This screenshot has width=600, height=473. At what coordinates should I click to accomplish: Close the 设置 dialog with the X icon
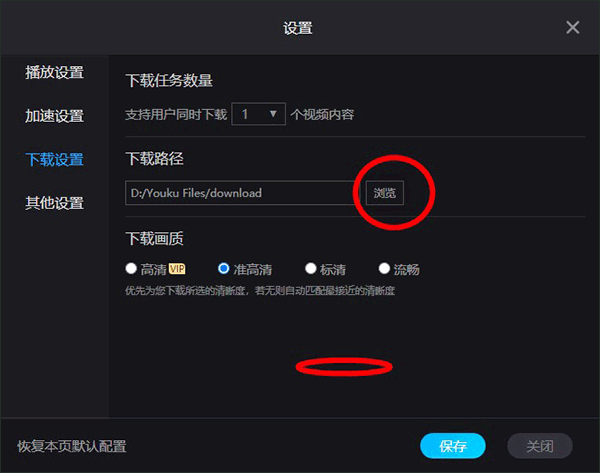click(572, 27)
